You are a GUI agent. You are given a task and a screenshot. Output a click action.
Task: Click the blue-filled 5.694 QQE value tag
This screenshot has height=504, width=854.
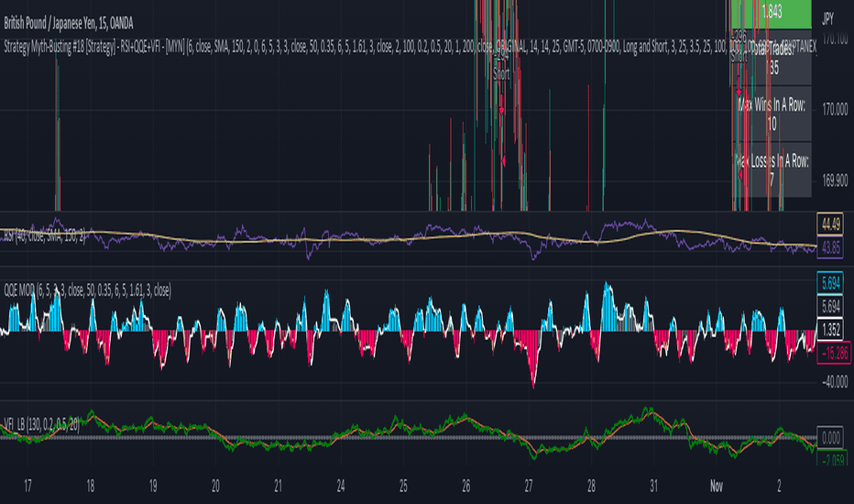click(x=830, y=283)
